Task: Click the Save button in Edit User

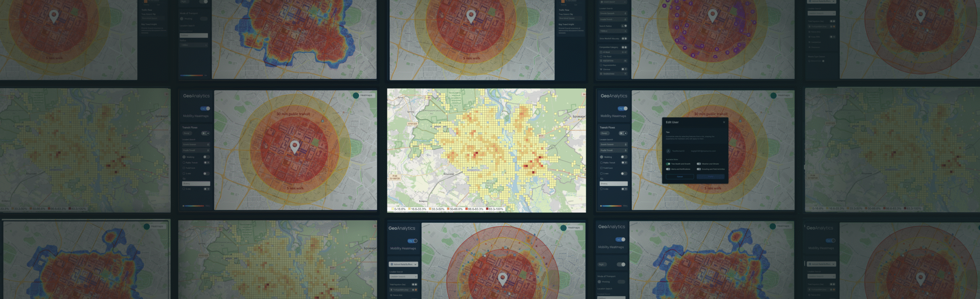Action: click(x=710, y=177)
